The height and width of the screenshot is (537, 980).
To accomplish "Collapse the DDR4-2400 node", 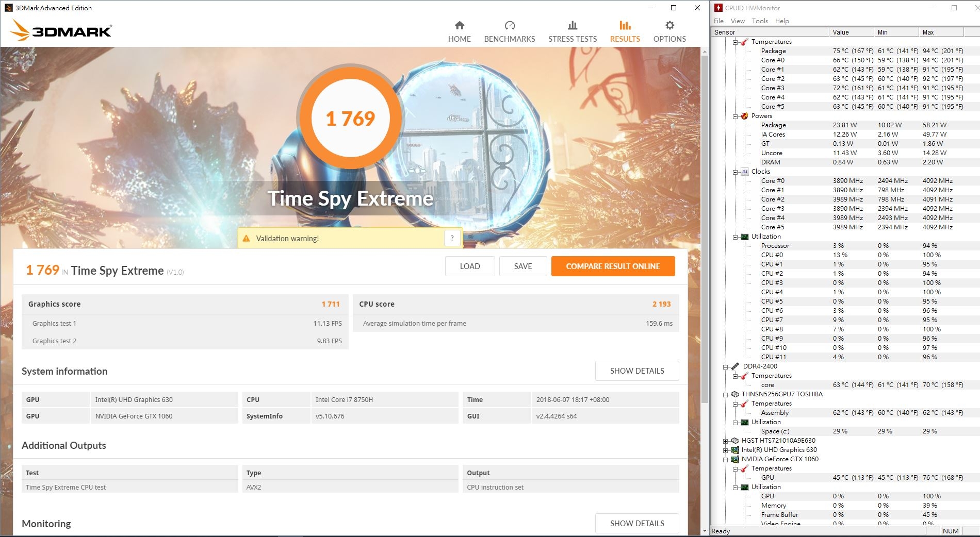I will (x=725, y=367).
